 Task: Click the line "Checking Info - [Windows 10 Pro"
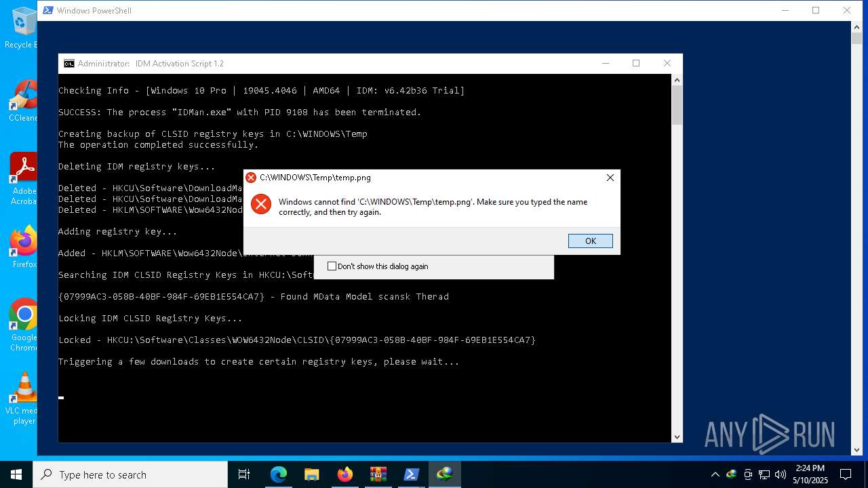tap(262, 91)
